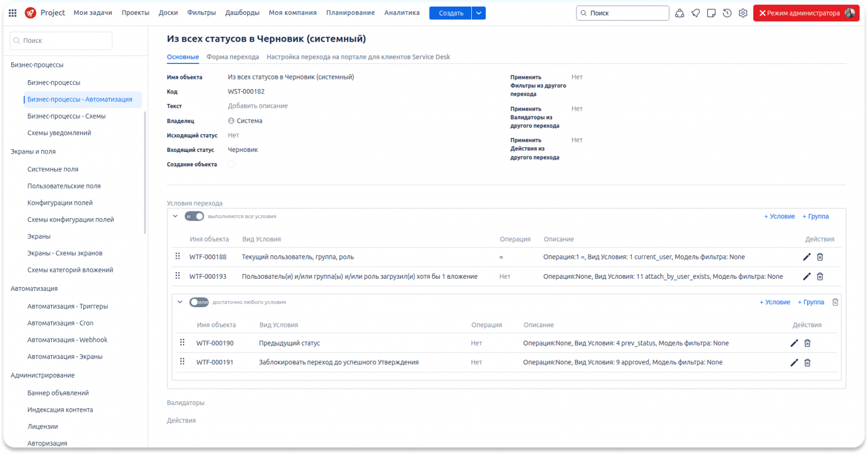Collapse Экраны и поля sidebar section

(33, 151)
